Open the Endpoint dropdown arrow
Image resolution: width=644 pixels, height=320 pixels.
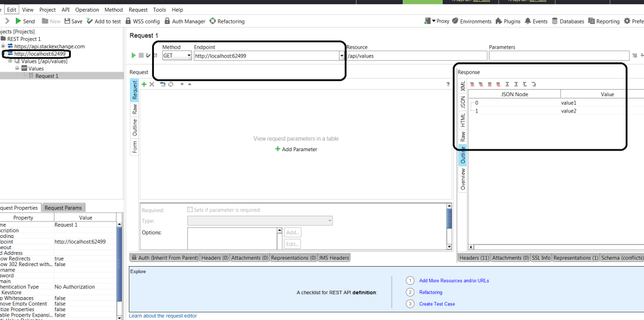pos(342,56)
